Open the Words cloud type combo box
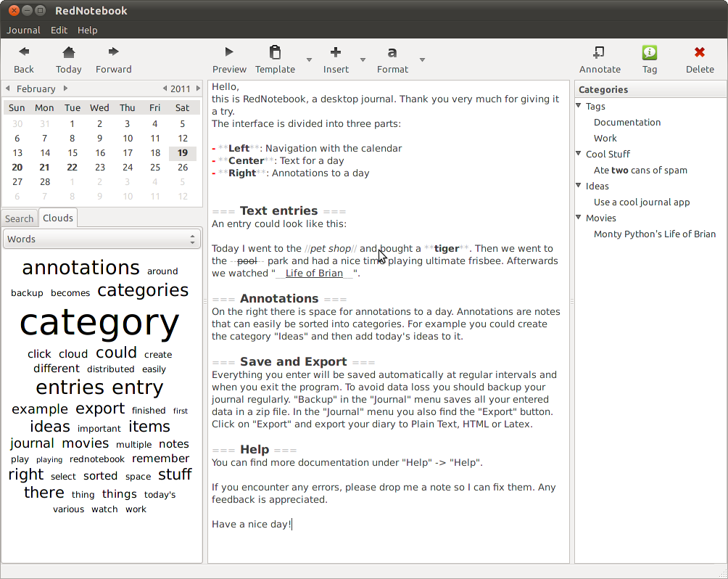 pyautogui.click(x=102, y=239)
